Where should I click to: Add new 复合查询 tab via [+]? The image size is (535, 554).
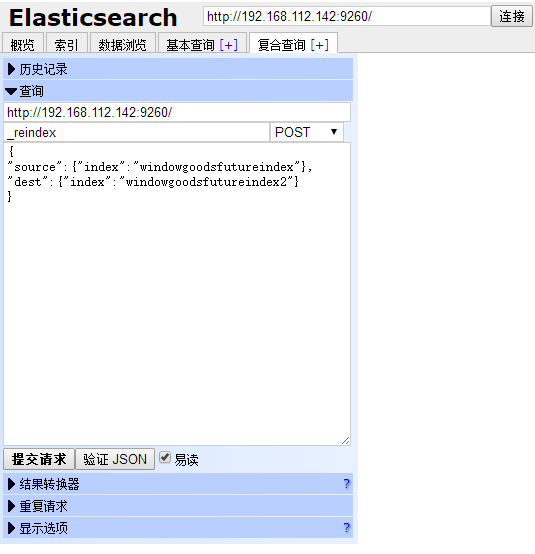(x=320, y=45)
